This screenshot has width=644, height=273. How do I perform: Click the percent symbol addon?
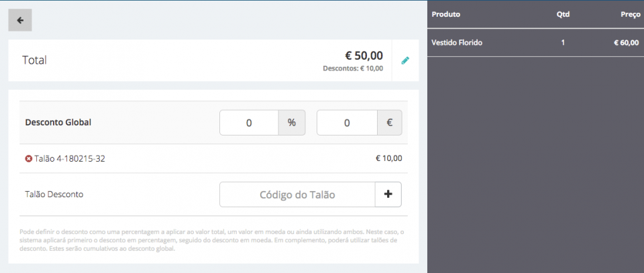[x=292, y=123]
